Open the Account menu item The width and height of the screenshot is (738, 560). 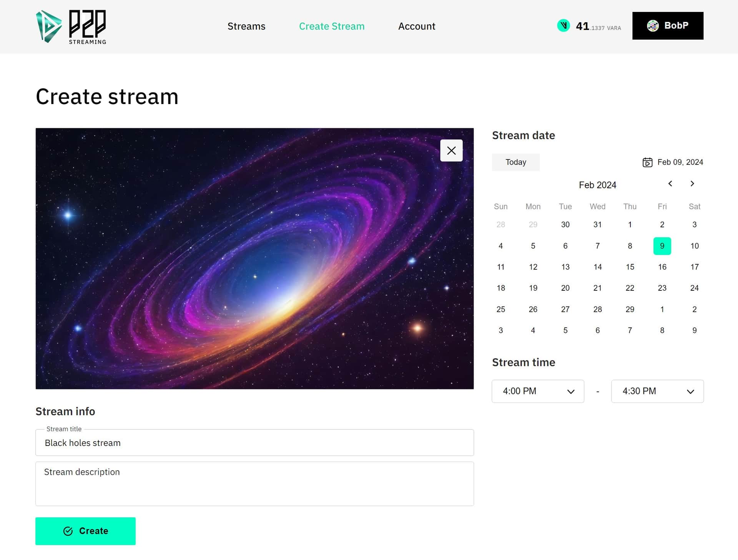click(417, 26)
